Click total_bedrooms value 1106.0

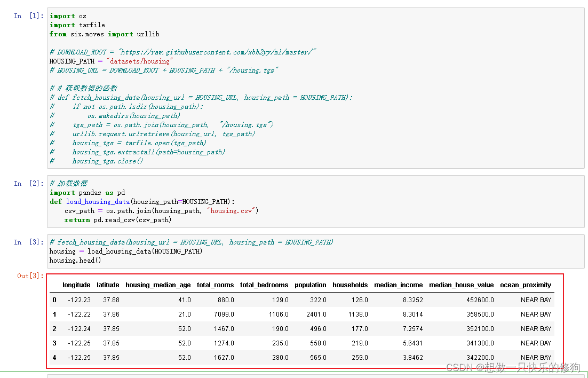[x=279, y=314]
